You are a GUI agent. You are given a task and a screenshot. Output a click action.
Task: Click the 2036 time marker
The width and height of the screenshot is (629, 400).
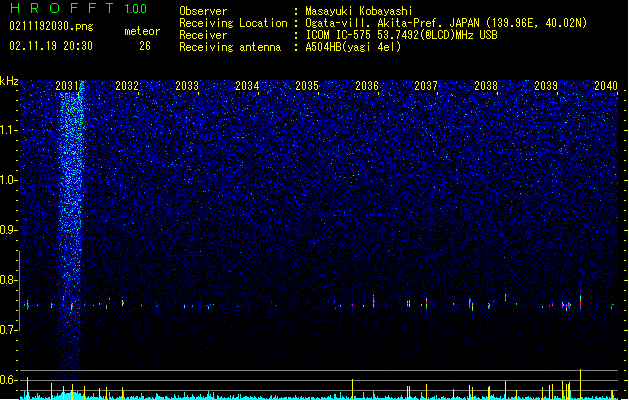coord(367,86)
